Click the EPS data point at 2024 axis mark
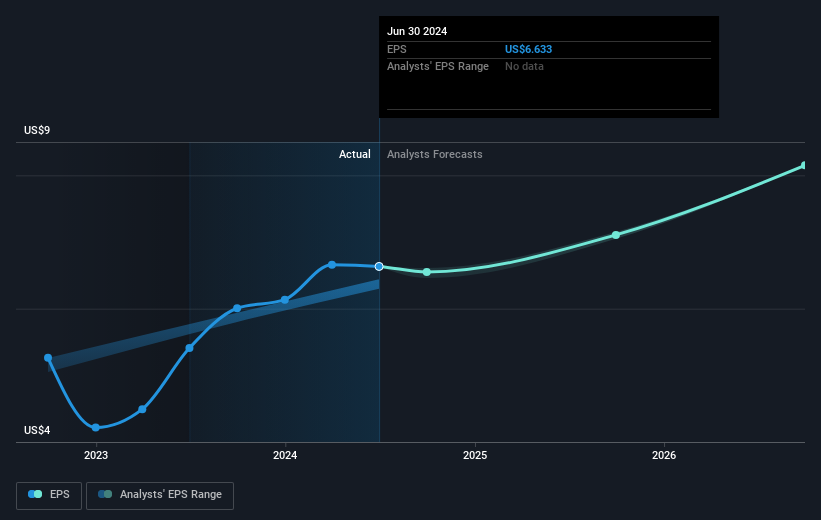Screen dimensions: 821x520 tap(285, 300)
